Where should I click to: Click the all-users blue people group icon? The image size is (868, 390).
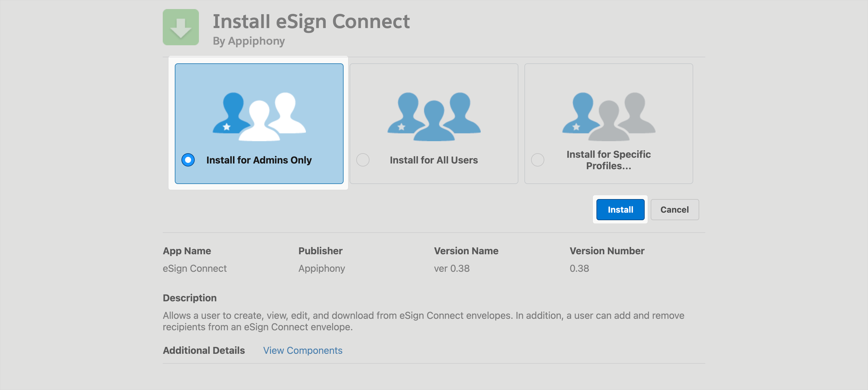click(x=434, y=116)
